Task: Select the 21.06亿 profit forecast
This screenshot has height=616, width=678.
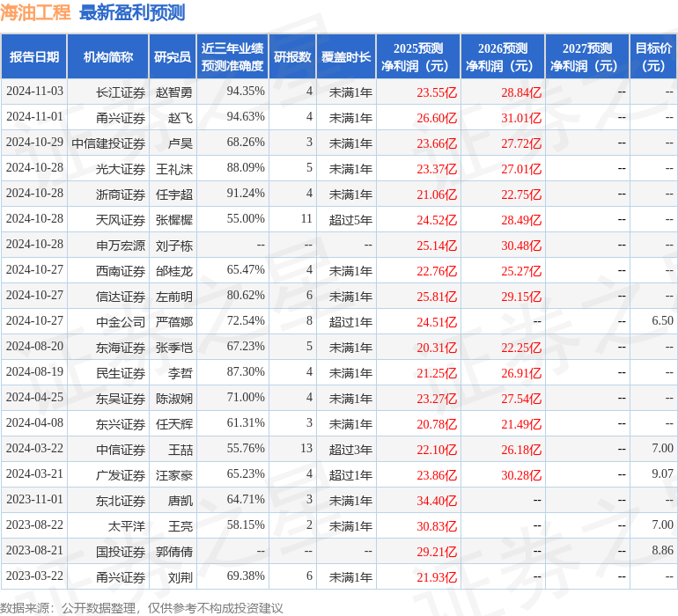Action: pos(437,194)
